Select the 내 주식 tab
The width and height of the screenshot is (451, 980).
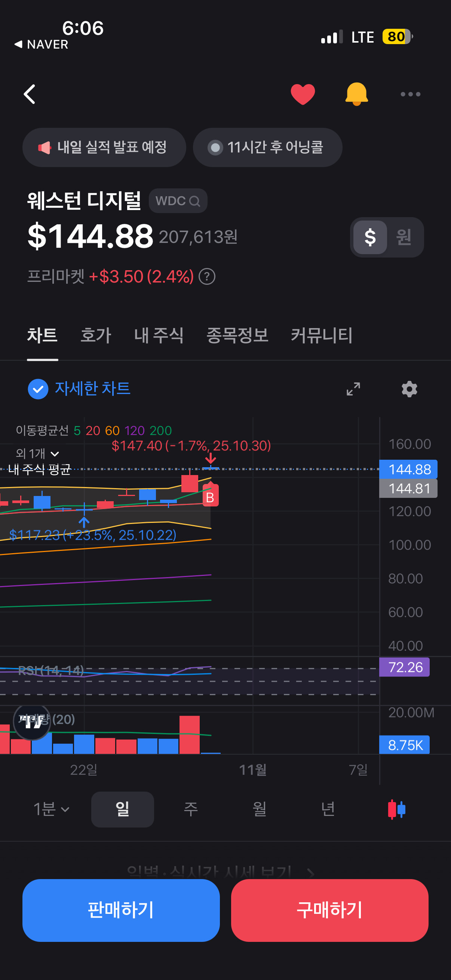click(159, 336)
